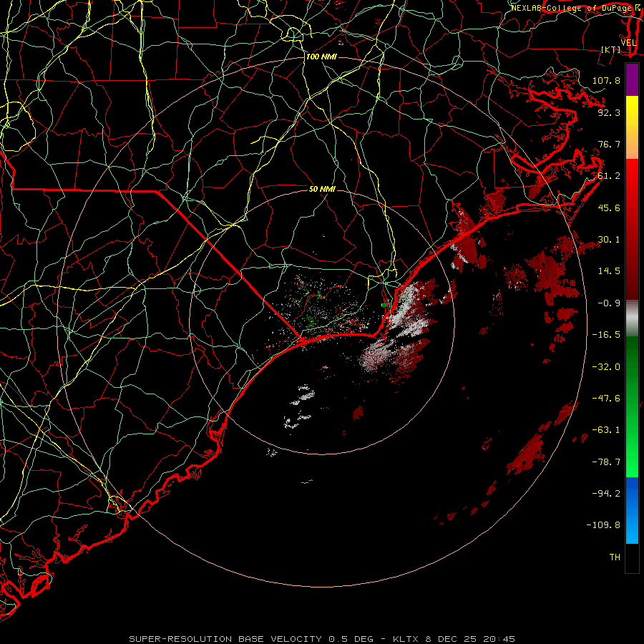The image size is (644, 644).
Task: Click the -109.8 legend value
Action: [603, 525]
